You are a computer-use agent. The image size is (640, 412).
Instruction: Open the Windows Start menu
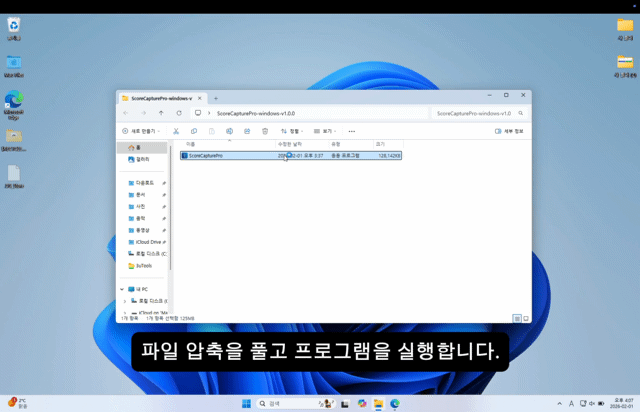click(246, 403)
